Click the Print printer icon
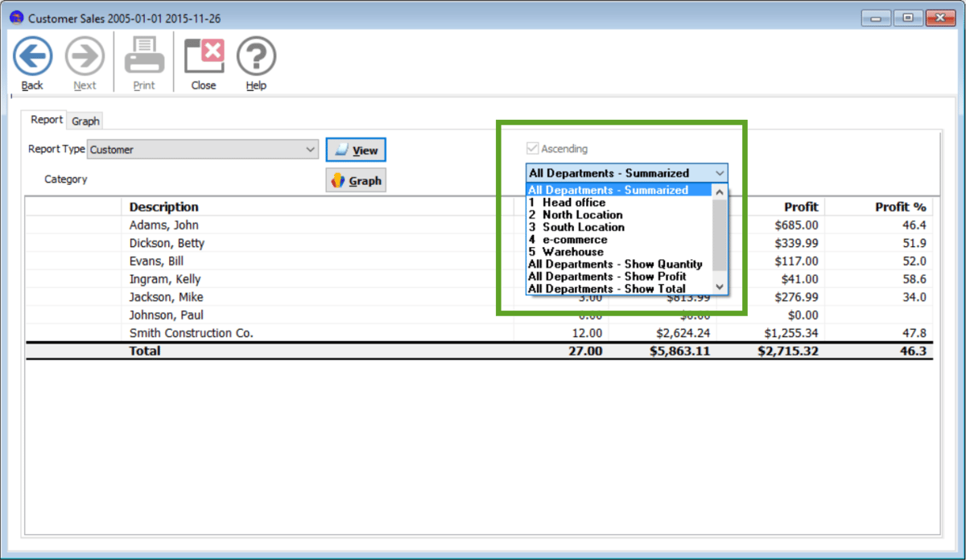Image resolution: width=966 pixels, height=560 pixels. pos(144,57)
